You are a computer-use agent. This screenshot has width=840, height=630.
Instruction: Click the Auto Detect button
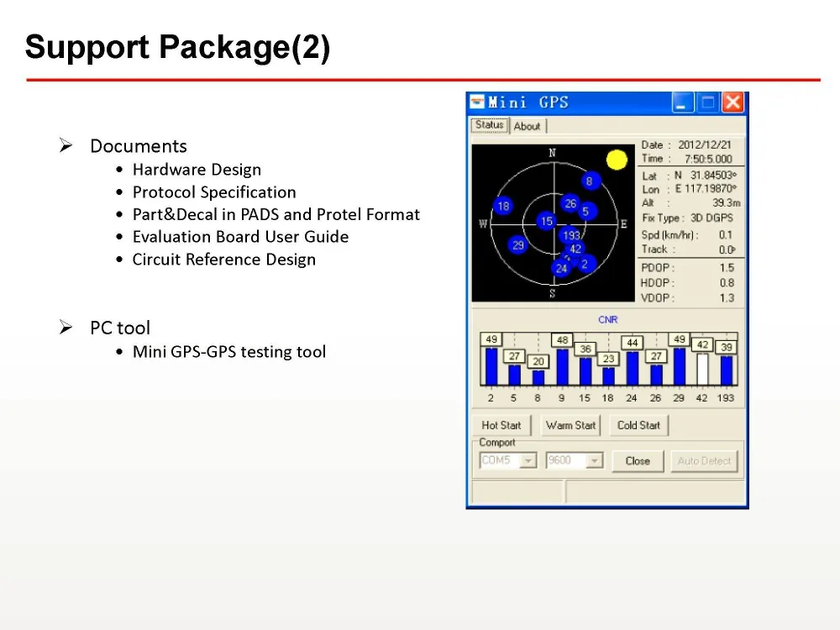704,461
